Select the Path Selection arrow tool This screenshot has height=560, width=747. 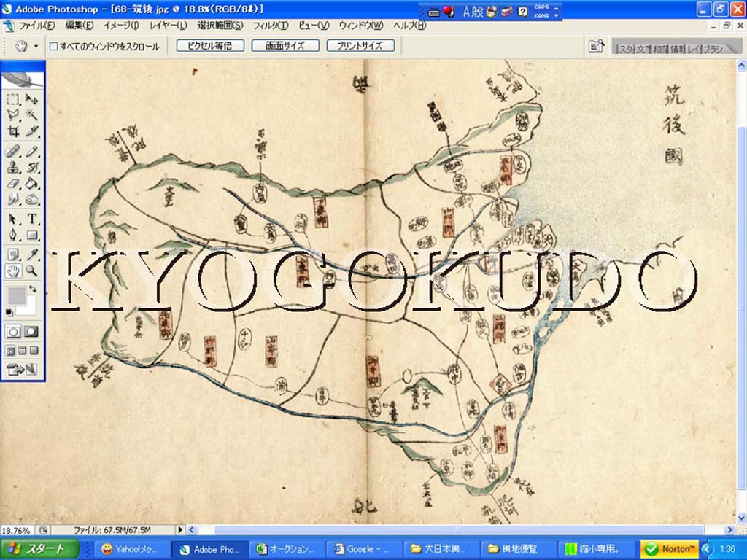(x=13, y=219)
